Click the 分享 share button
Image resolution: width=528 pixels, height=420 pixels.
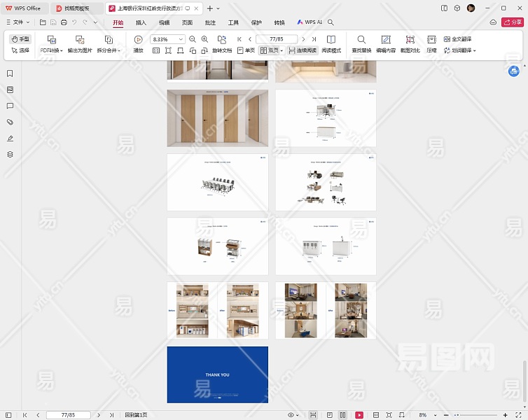pyautogui.click(x=512, y=22)
